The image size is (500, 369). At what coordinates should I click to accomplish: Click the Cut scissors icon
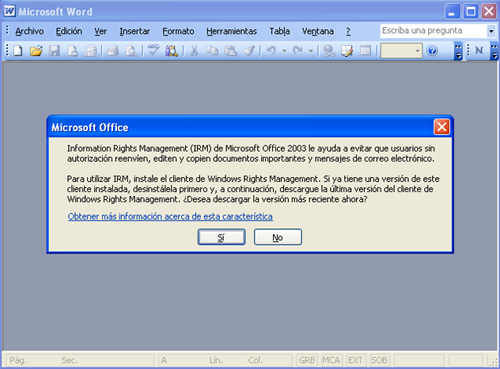tap(194, 51)
